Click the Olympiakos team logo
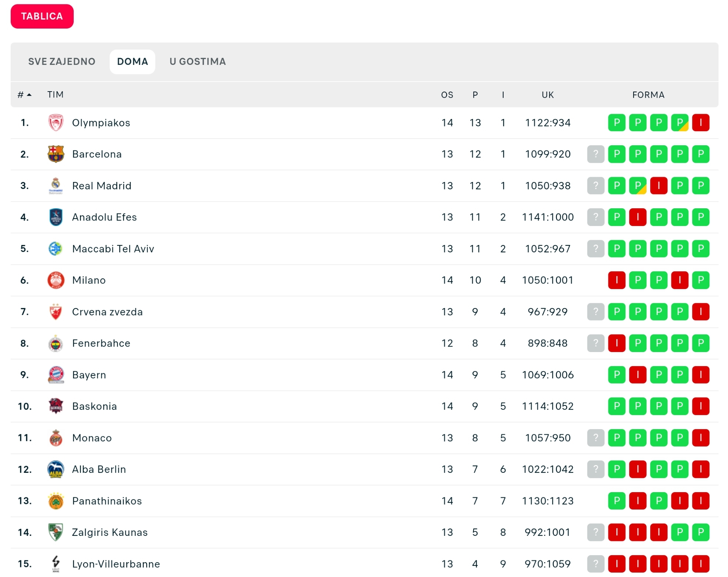Screen dimensions: 728x577 56,123
